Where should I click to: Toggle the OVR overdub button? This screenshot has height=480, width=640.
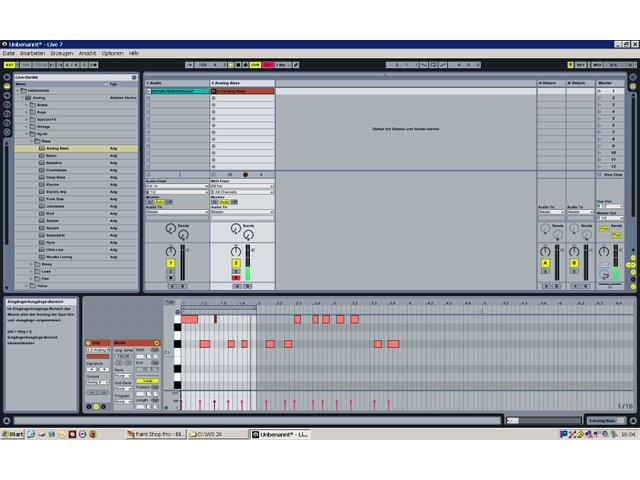[x=255, y=65]
